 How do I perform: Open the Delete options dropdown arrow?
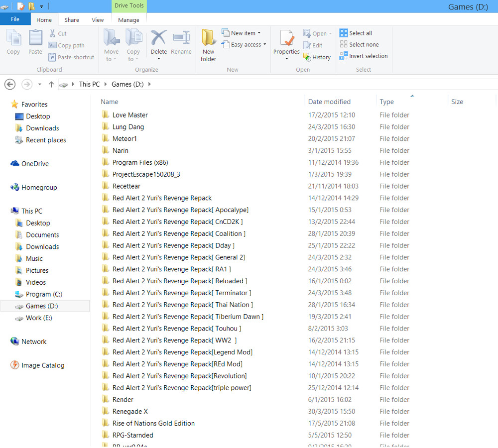point(158,59)
